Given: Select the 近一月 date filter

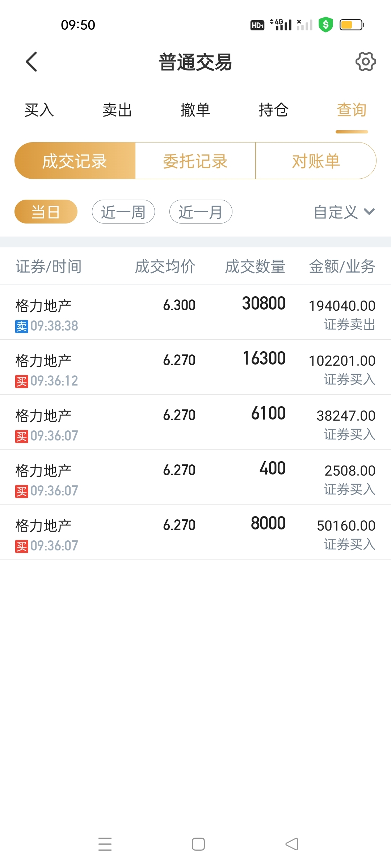Looking at the screenshot, I should [201, 212].
